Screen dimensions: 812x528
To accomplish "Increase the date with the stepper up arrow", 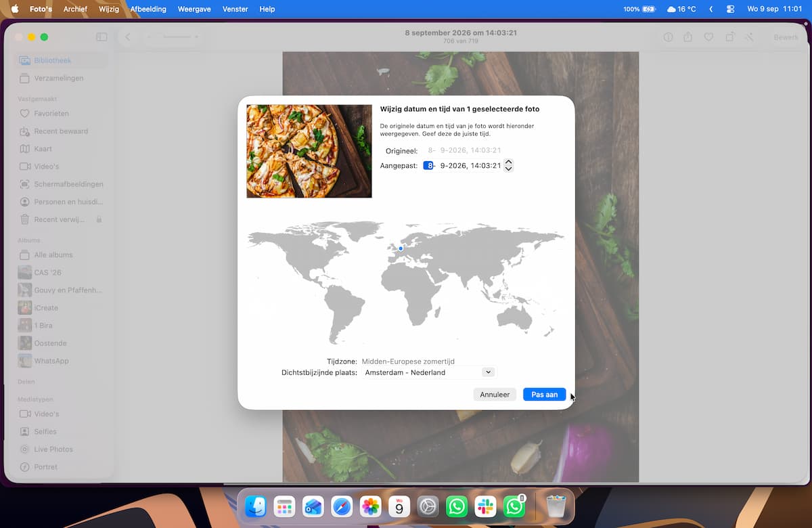I will [509, 162].
